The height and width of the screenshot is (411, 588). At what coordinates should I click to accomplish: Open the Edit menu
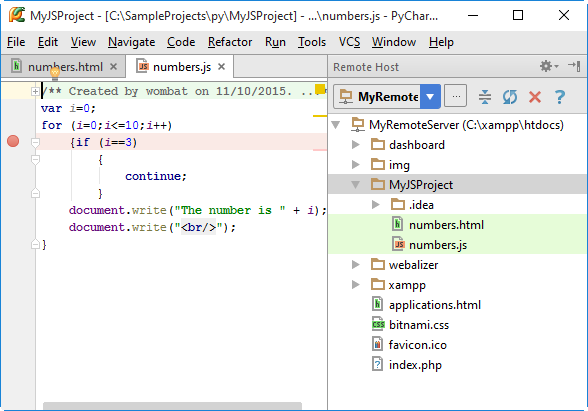tap(48, 42)
